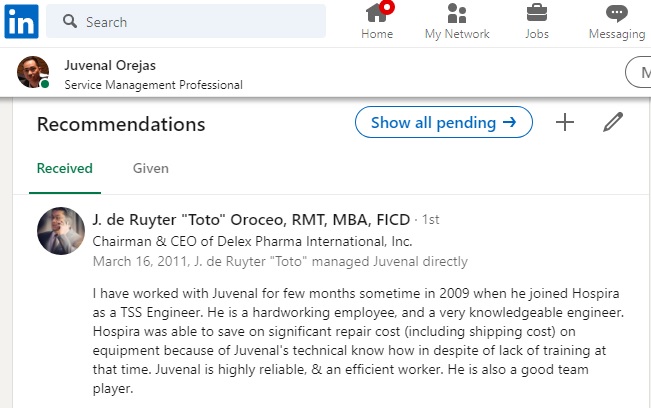The width and height of the screenshot is (651, 408).
Task: Click the Chairman & CEO of Delex Pharma subtitle
Action: [x=252, y=241]
